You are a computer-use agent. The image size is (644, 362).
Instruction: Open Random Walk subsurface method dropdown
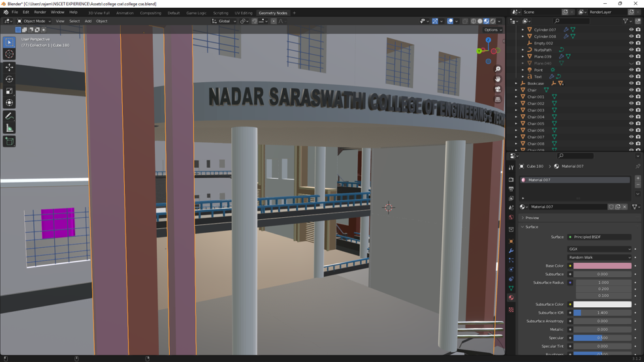(600, 258)
